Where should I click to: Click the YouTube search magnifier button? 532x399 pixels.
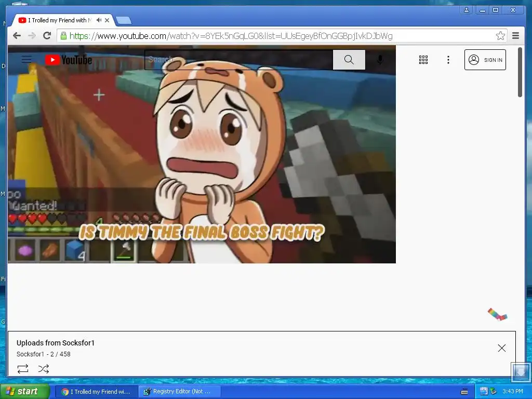coord(349,60)
